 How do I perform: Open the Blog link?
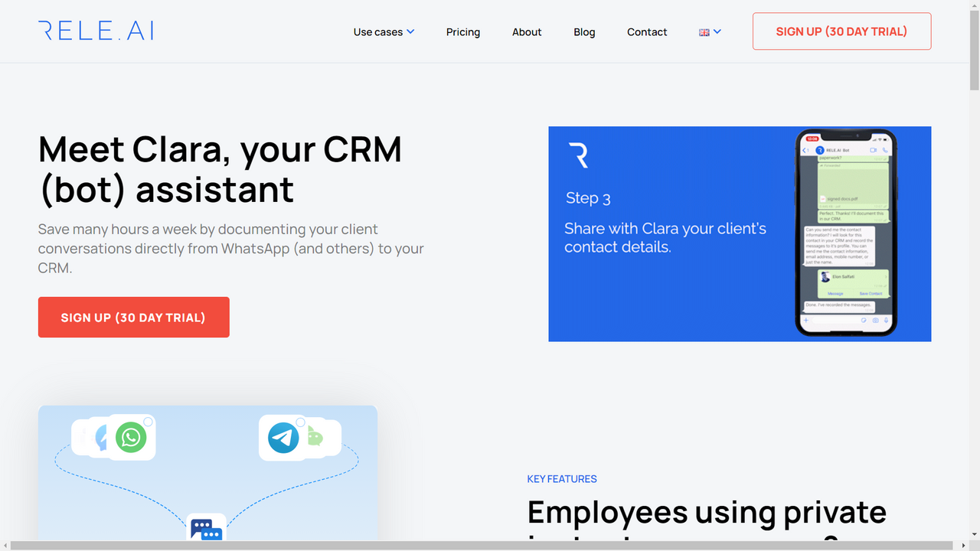point(584,32)
